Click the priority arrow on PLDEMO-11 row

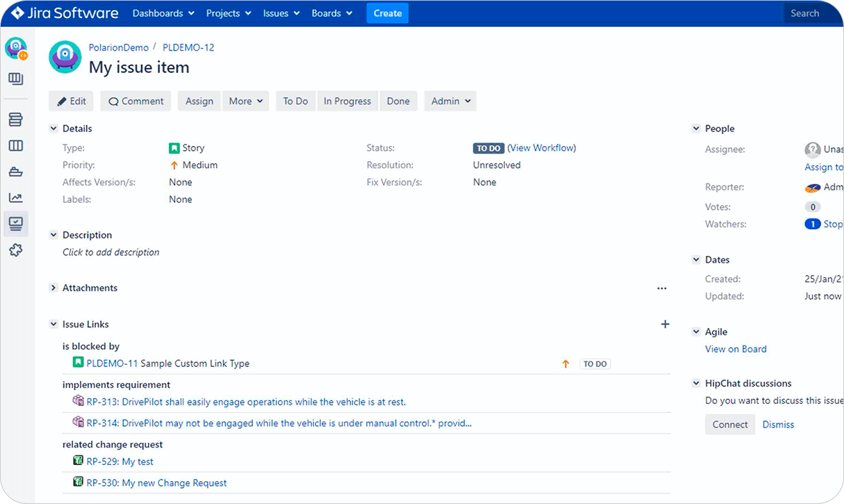pos(565,364)
